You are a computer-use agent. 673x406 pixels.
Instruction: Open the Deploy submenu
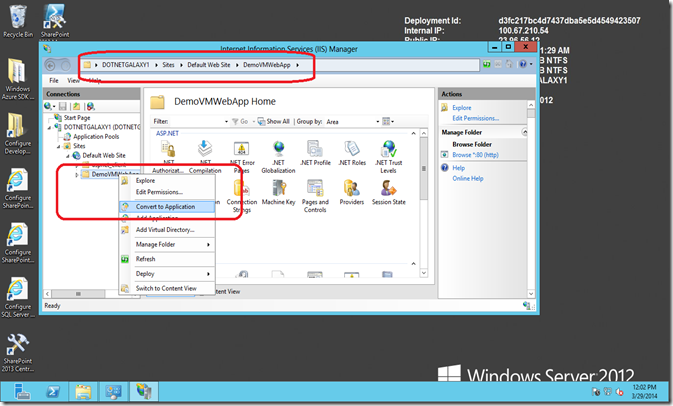pyautogui.click(x=167, y=273)
